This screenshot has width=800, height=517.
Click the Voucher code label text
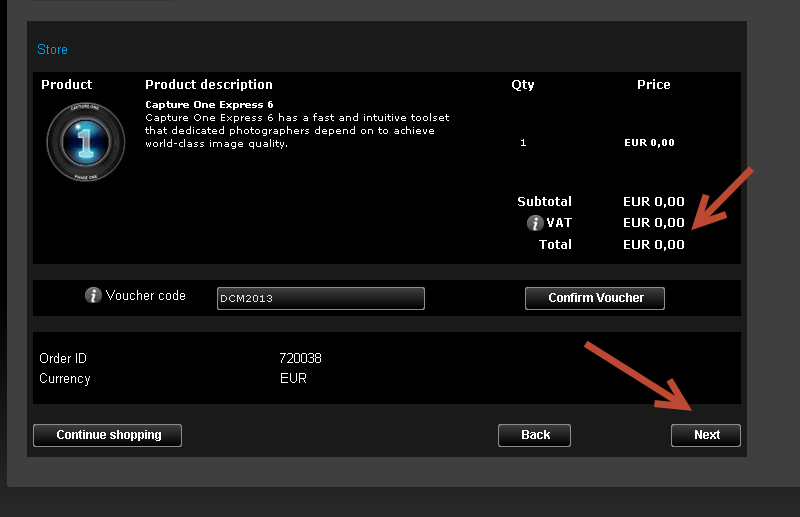(x=145, y=296)
